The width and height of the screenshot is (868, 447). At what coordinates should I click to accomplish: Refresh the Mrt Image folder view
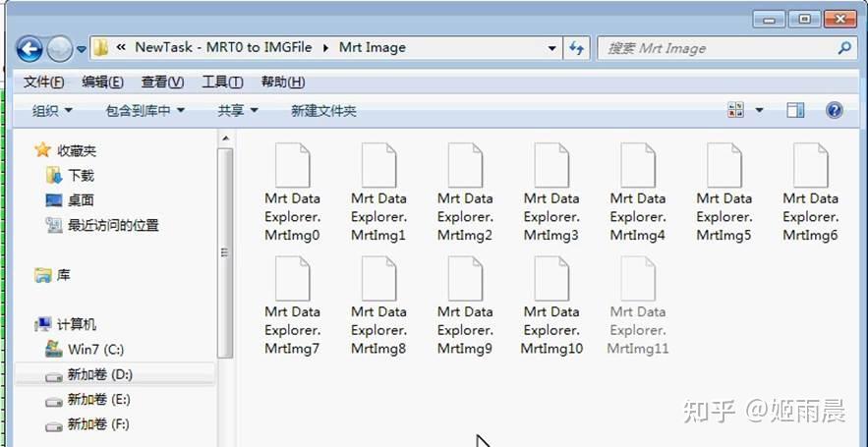pos(576,49)
